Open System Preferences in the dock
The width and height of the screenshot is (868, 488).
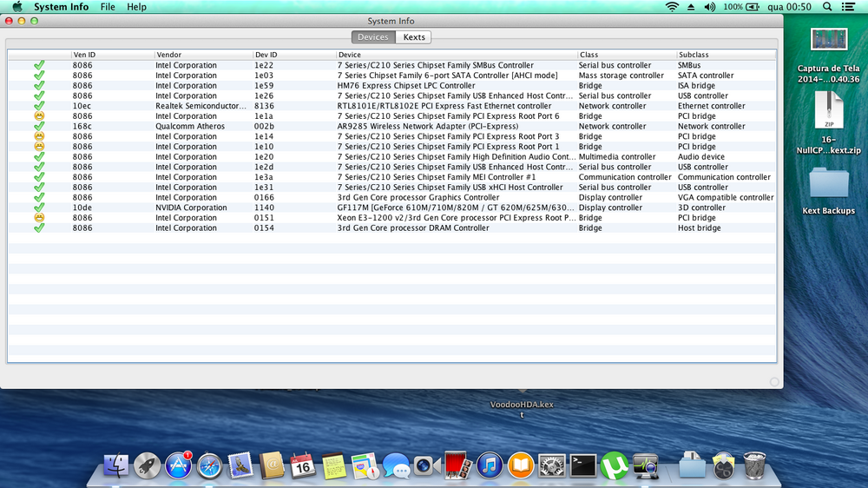[551, 465]
